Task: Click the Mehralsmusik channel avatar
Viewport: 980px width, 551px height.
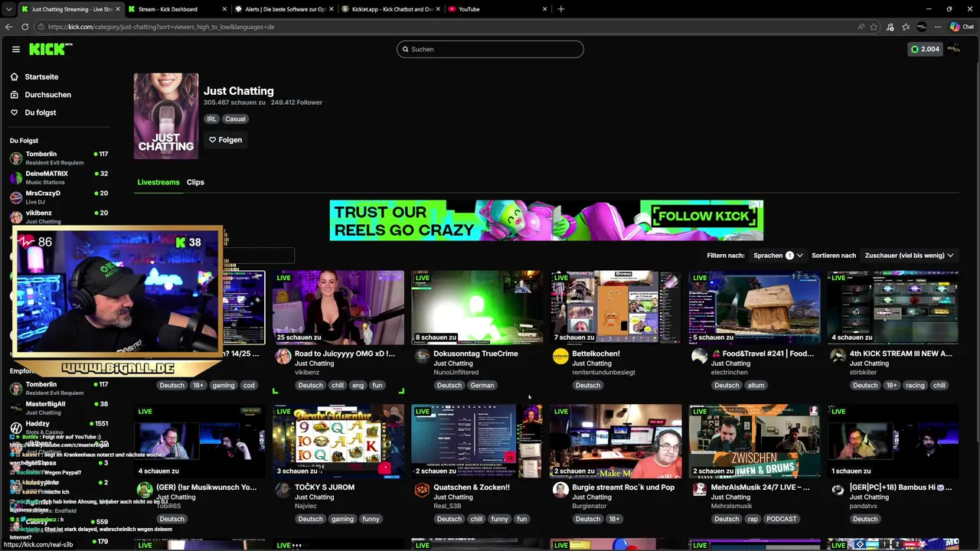Action: [699, 491]
